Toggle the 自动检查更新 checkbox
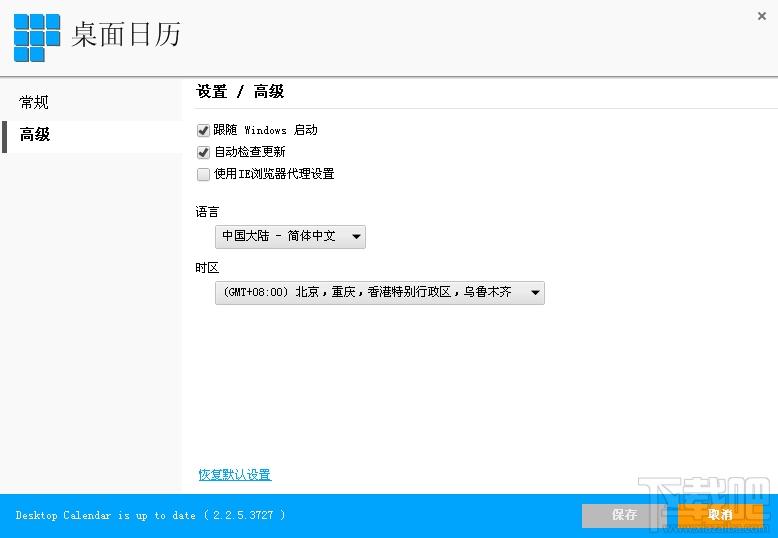 (x=203, y=152)
